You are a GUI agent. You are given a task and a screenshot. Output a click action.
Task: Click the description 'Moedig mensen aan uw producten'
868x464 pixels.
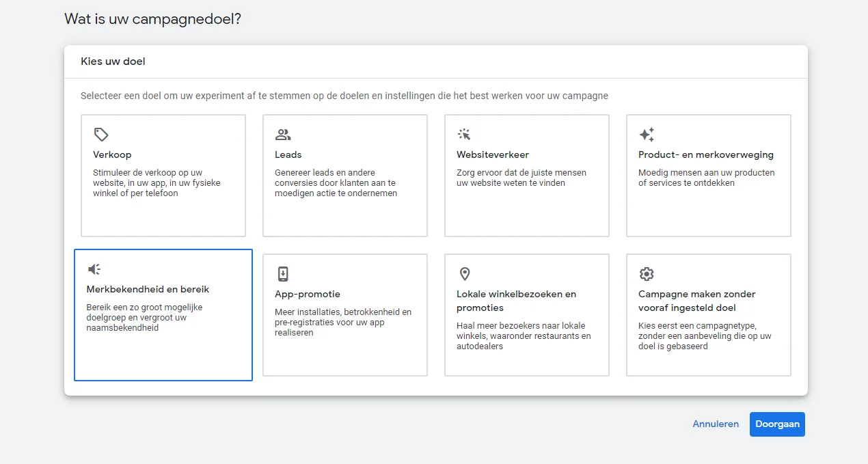707,178
